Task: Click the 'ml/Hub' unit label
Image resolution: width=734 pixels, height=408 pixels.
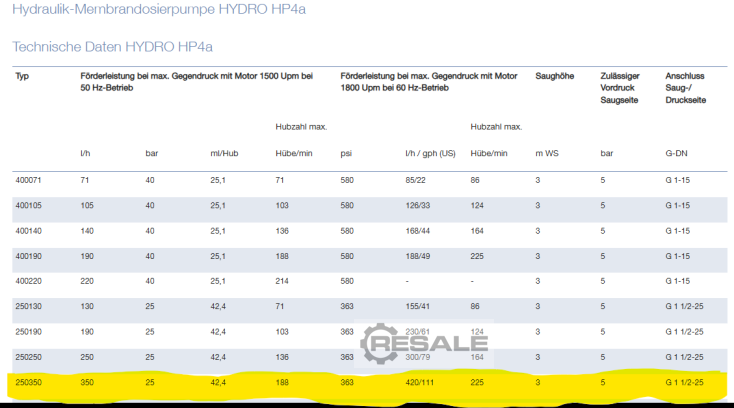Action: [224, 153]
